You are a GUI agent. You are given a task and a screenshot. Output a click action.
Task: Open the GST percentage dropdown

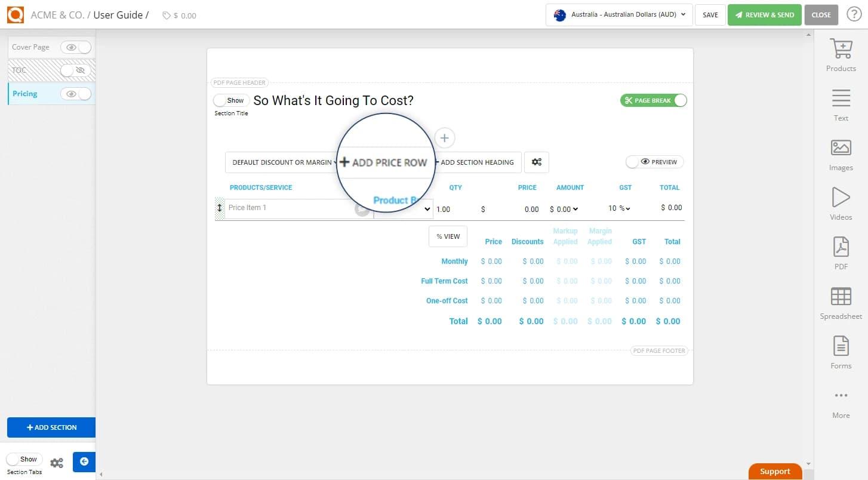(x=619, y=208)
